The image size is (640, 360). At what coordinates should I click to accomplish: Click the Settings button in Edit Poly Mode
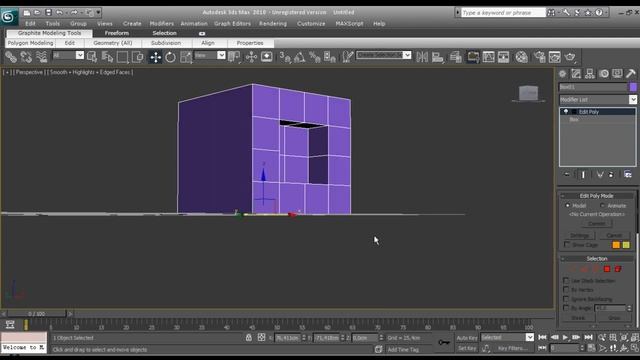(x=579, y=236)
